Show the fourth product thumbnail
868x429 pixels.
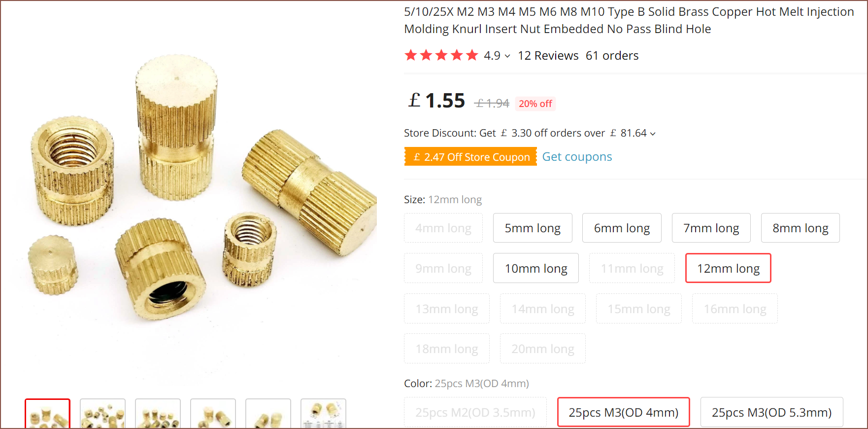click(x=213, y=414)
